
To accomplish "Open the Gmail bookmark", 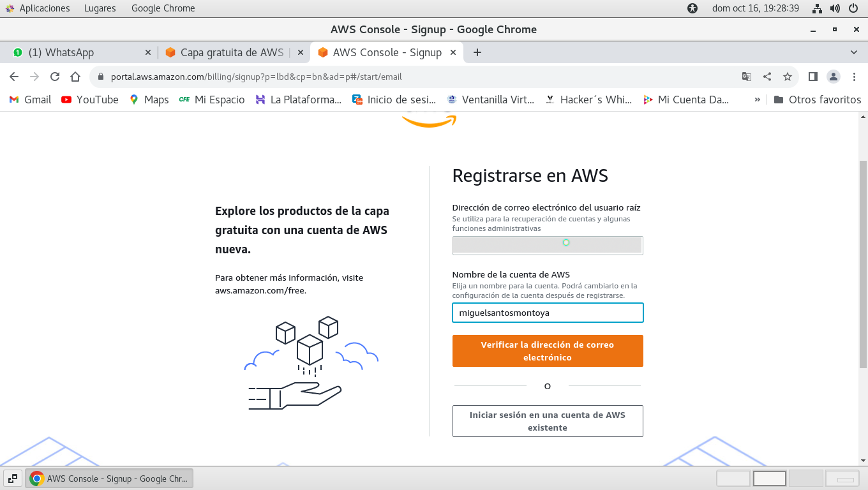I will (x=30, y=100).
